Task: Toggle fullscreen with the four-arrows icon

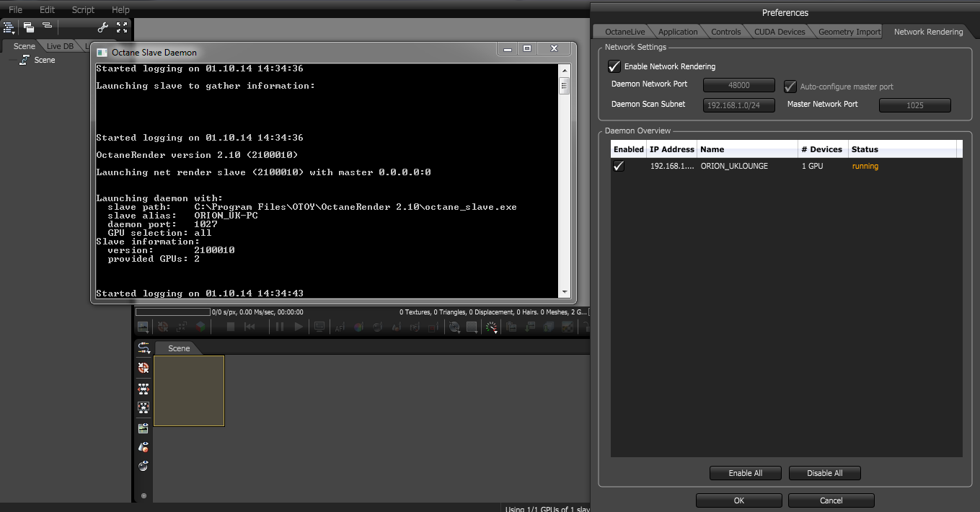Action: (x=122, y=27)
